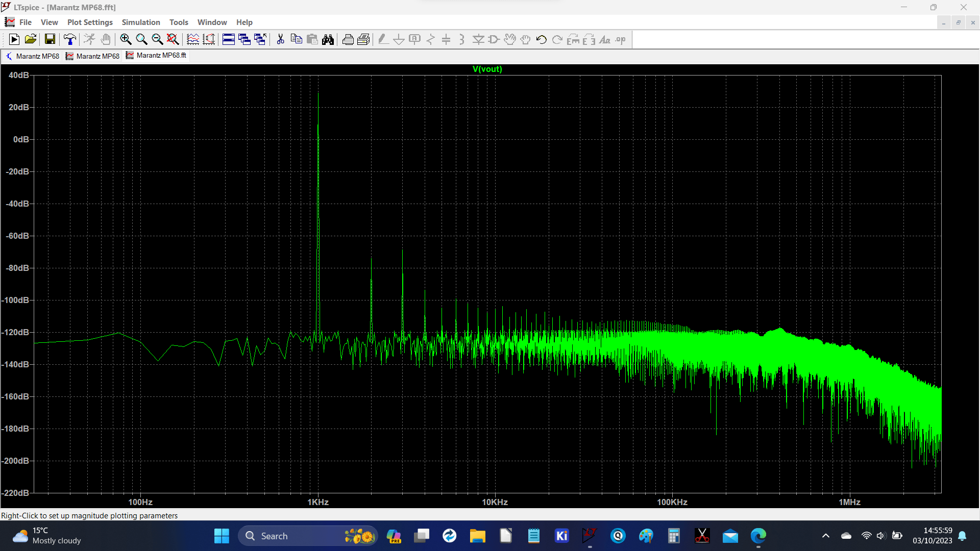
Task: Click the 1MHz frequency axis label
Action: (x=850, y=502)
